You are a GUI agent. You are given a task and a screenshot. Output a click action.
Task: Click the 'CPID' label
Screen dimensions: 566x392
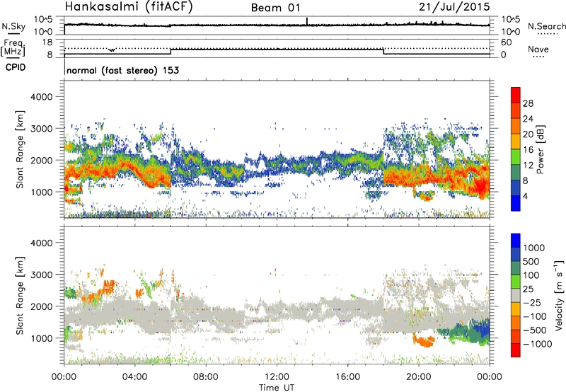pos(16,67)
